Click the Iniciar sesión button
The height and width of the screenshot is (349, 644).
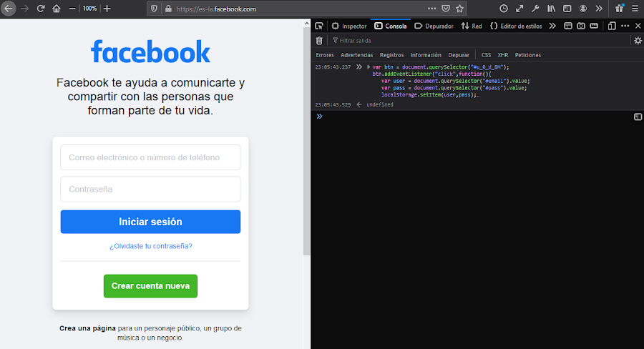click(150, 222)
